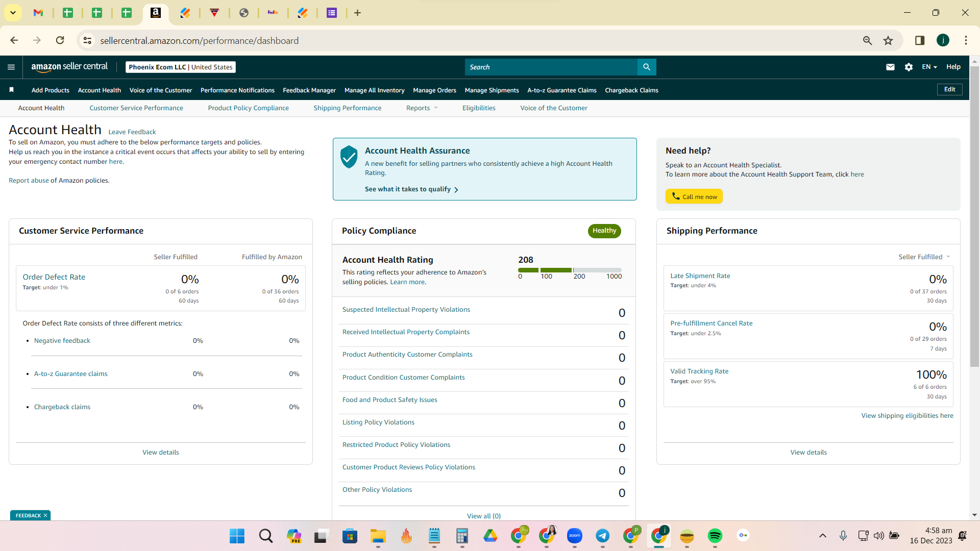Open Add Products in the favorites bar
Image resolution: width=980 pixels, height=551 pixels.
pyautogui.click(x=50, y=90)
